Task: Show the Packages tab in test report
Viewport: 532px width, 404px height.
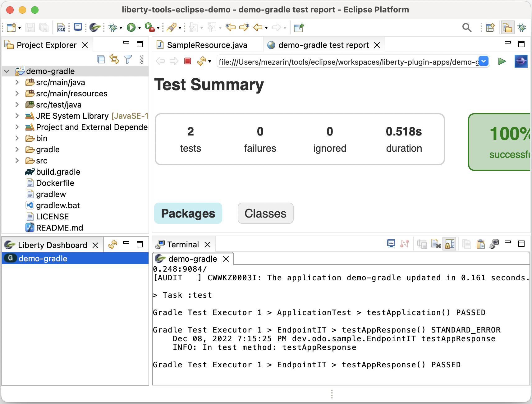Action: coord(188,213)
